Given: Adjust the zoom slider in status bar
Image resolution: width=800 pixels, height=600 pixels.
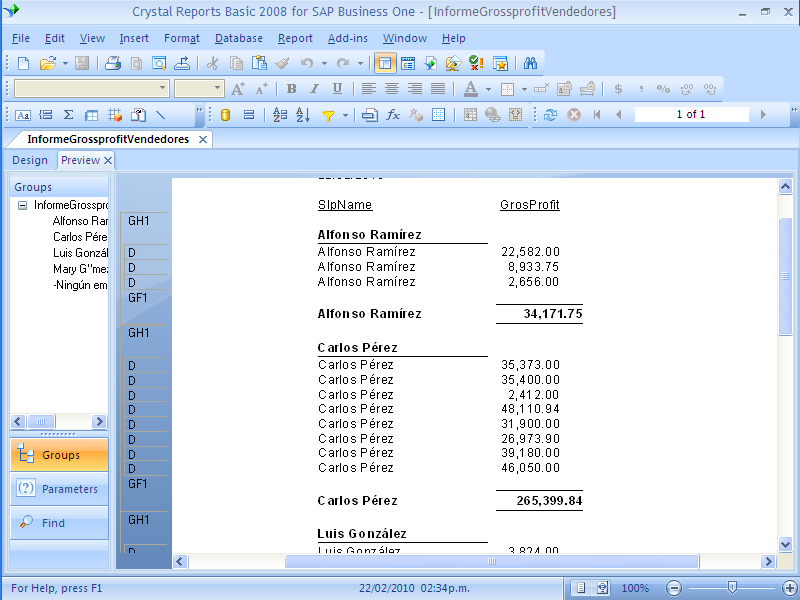Looking at the screenshot, I should coord(730,588).
